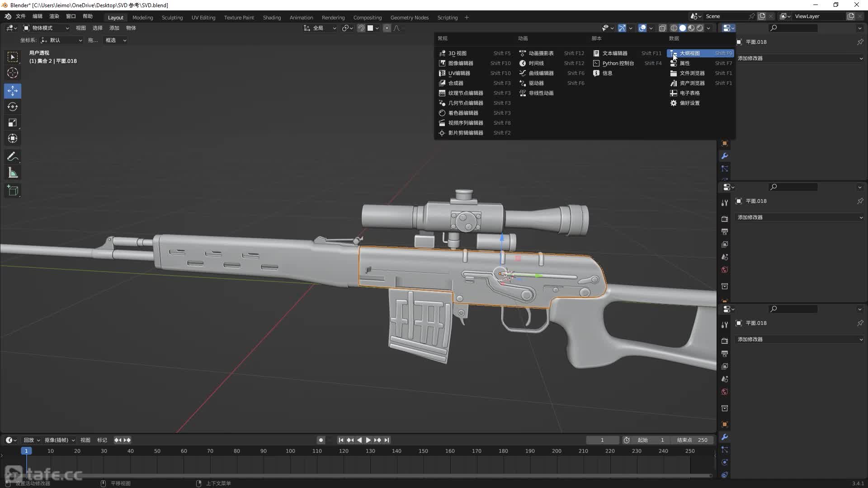
Task: Toggle gizmo visibility button
Action: point(622,28)
